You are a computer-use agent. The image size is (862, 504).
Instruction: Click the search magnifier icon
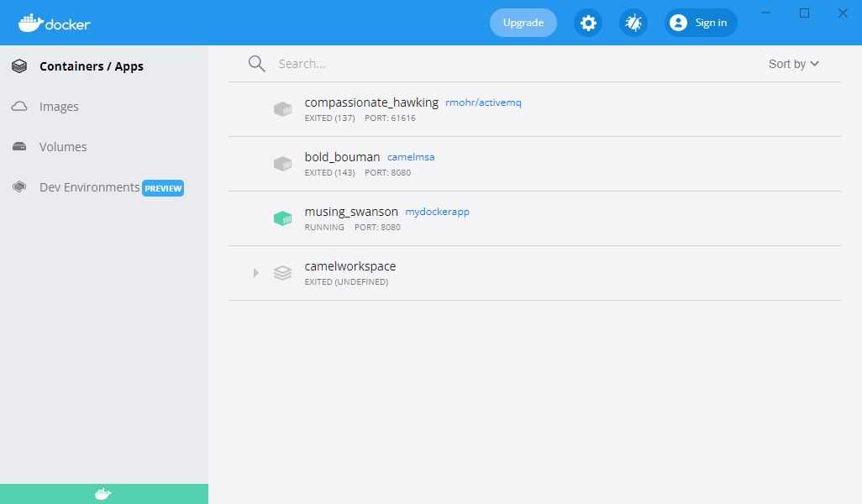(x=257, y=64)
